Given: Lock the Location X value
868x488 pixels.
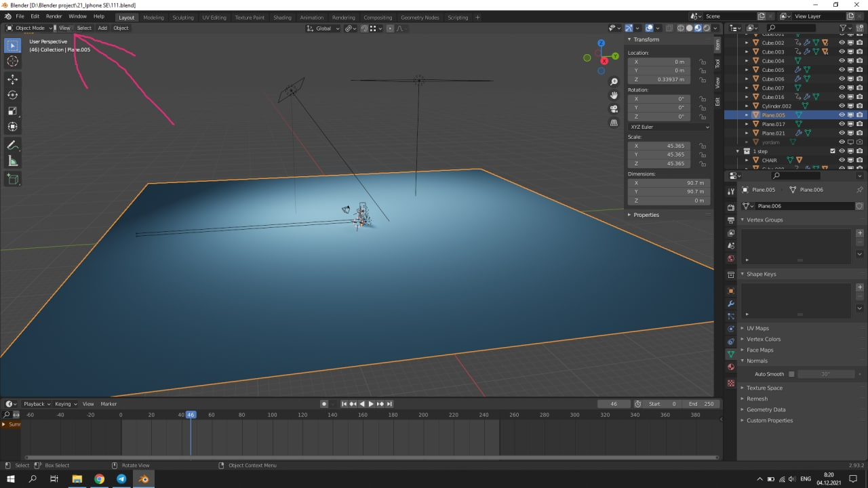Looking at the screenshot, I should (703, 62).
